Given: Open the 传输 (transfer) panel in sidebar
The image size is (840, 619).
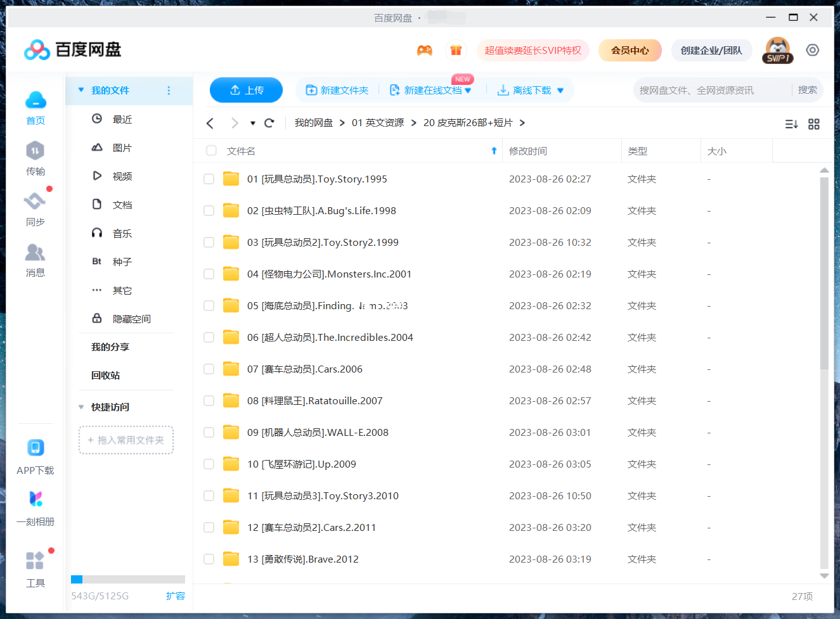Looking at the screenshot, I should pos(35,158).
